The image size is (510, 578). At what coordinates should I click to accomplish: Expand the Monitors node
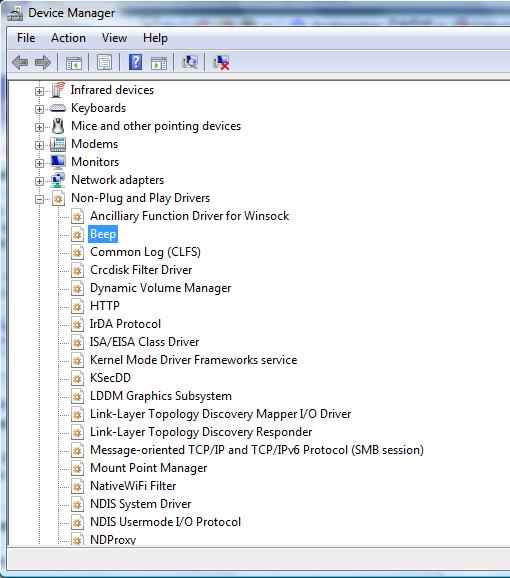point(39,163)
